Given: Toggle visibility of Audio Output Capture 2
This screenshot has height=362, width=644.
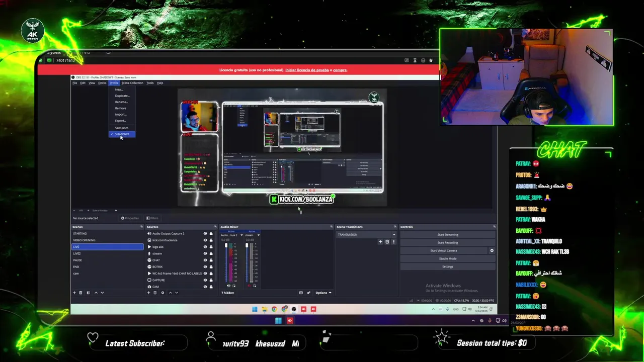Looking at the screenshot, I should 205,234.
